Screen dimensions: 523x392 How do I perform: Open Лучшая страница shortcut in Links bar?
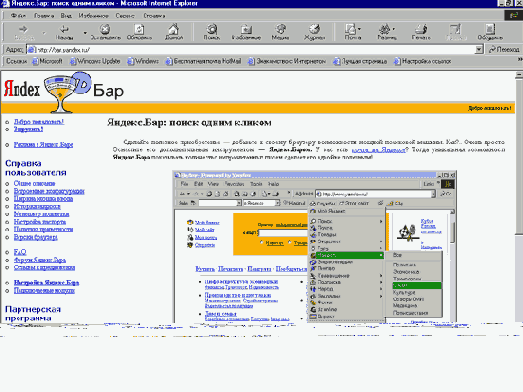tap(360, 61)
